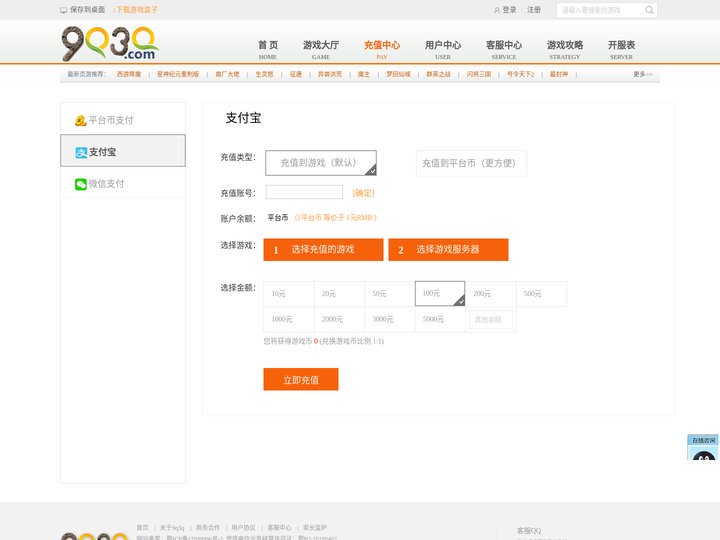Select 微信支付 payment method tab

tap(123, 184)
